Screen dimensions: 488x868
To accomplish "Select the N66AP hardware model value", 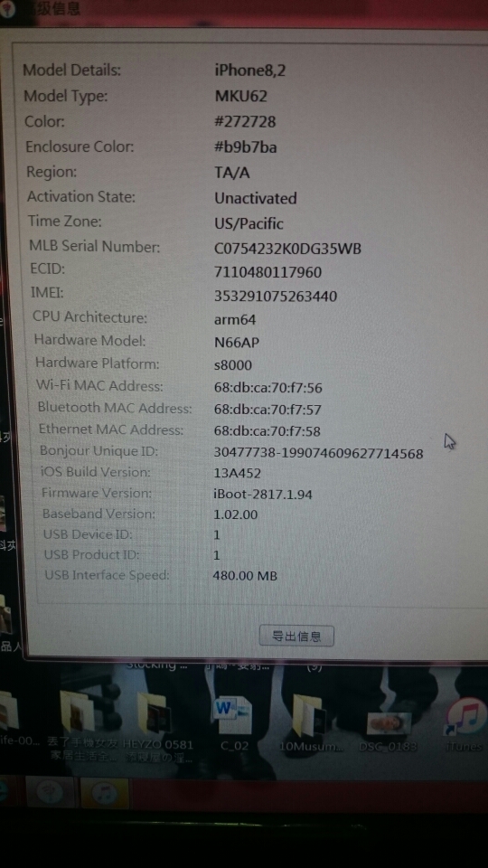I will (x=236, y=343).
